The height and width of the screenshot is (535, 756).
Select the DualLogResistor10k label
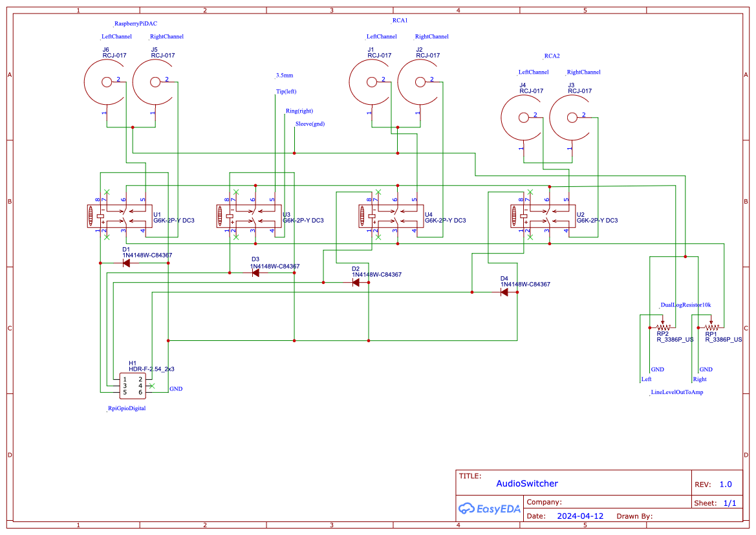[686, 305]
